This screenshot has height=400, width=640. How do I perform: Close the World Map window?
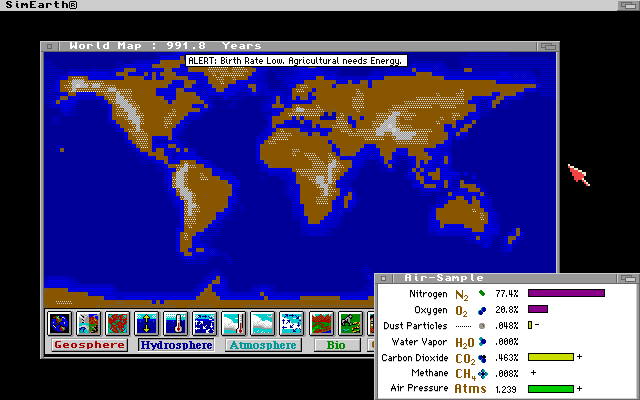click(49, 46)
